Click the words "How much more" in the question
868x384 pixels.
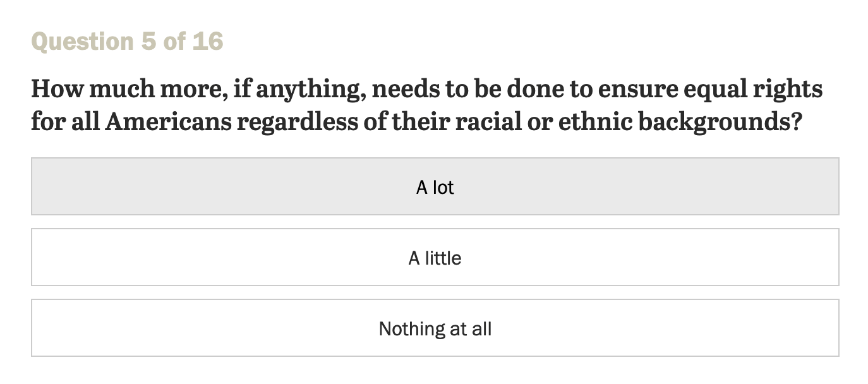tap(125, 89)
